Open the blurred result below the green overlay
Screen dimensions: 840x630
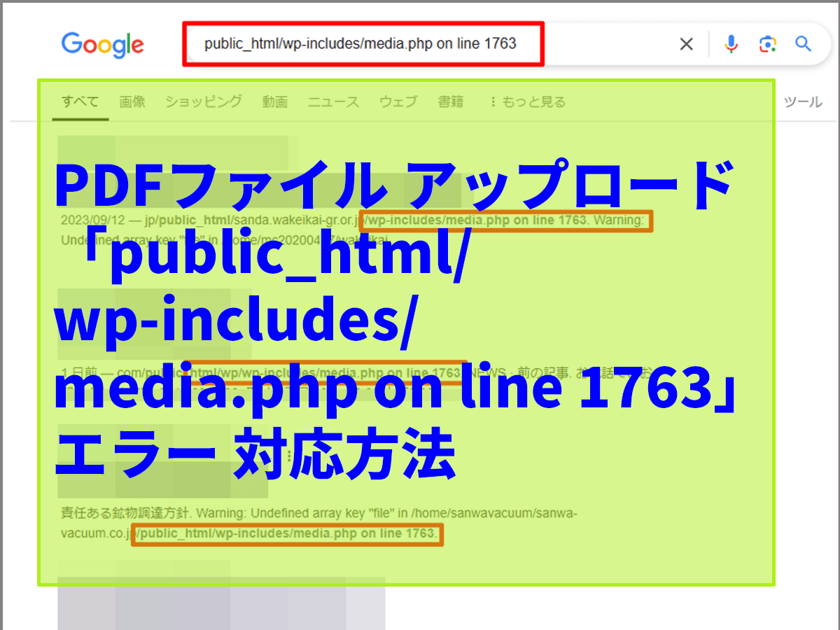(220, 601)
